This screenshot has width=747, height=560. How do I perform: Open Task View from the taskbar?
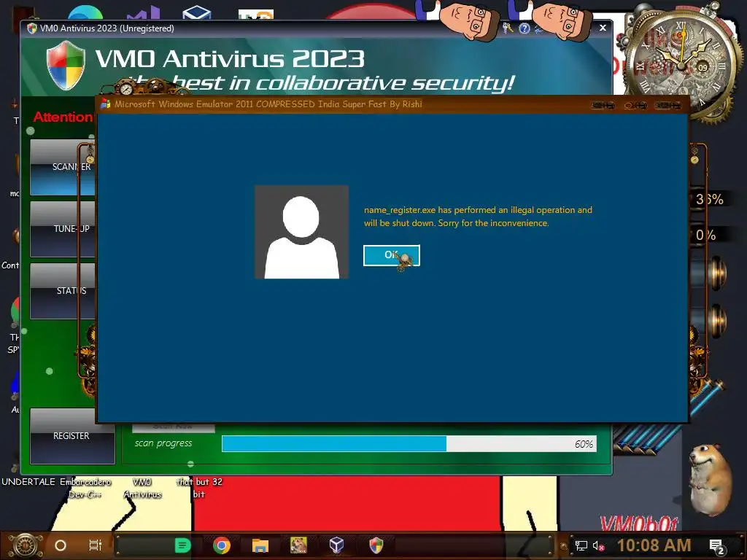(96, 545)
